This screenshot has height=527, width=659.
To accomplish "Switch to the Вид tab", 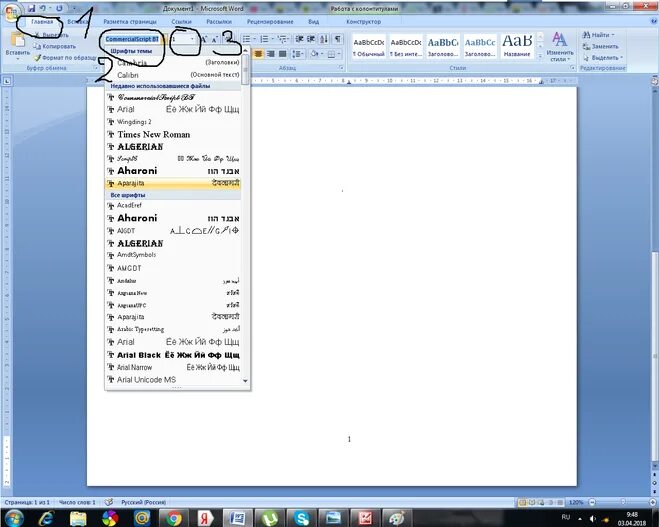I will coord(314,21).
